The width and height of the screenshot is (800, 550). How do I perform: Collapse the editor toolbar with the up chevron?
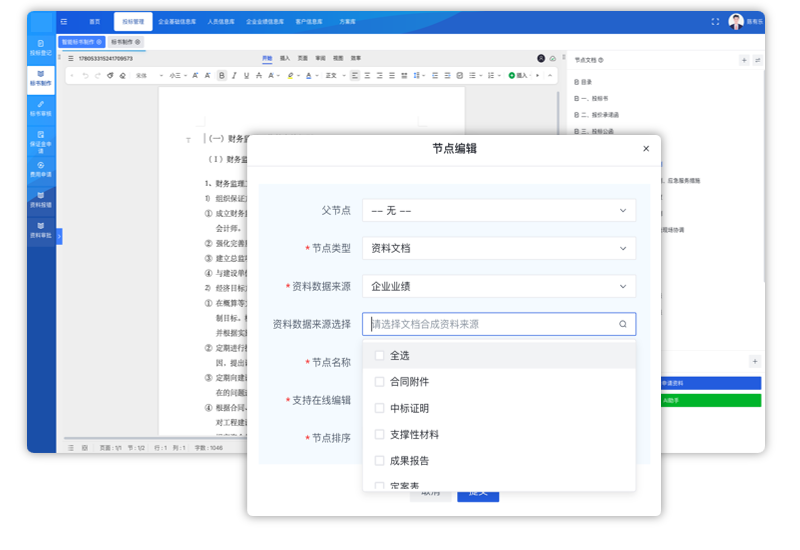[x=550, y=76]
